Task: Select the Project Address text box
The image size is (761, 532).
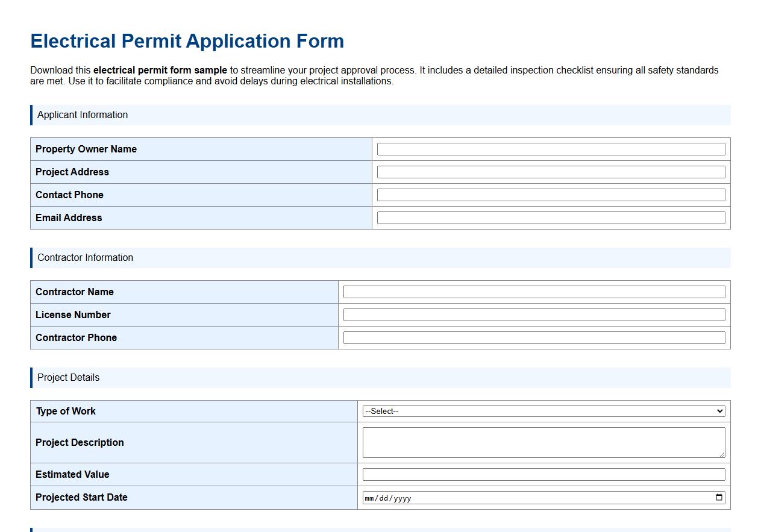Action: pos(550,171)
